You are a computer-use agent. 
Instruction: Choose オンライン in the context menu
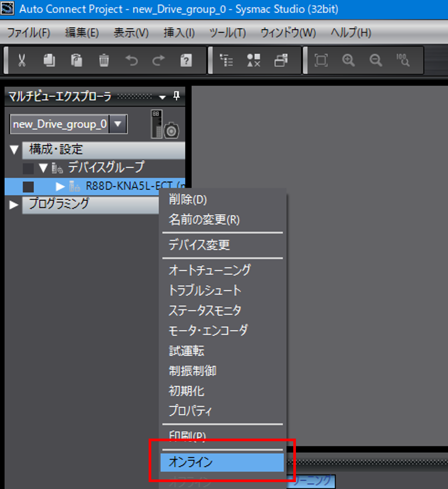[x=222, y=462]
